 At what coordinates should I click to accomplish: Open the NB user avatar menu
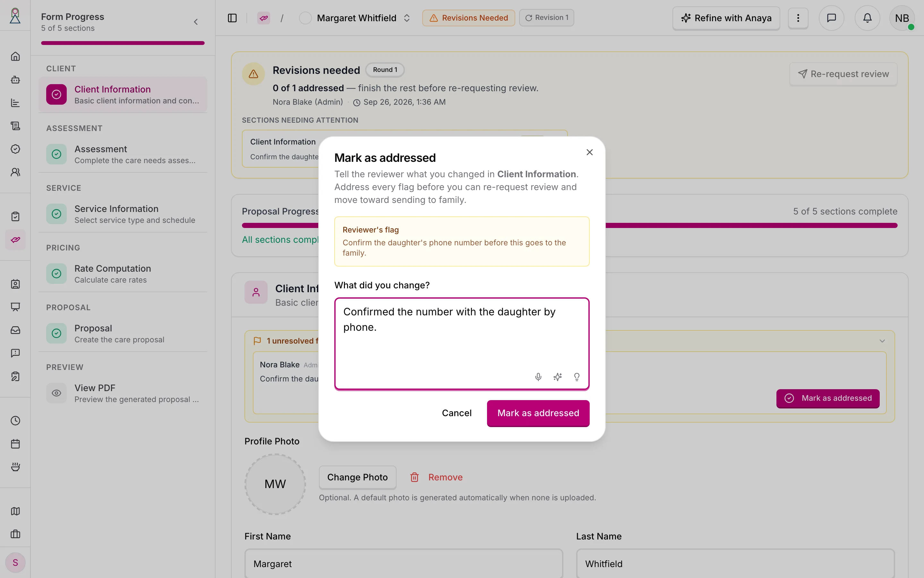click(902, 18)
